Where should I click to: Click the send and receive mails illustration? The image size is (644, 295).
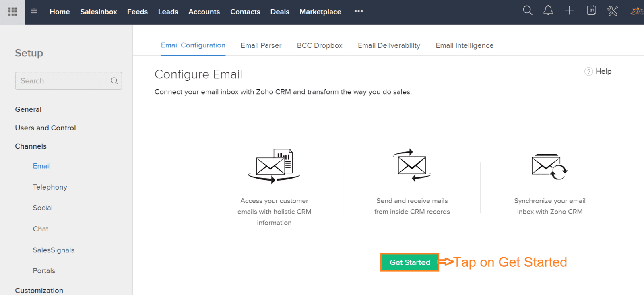pos(412,165)
